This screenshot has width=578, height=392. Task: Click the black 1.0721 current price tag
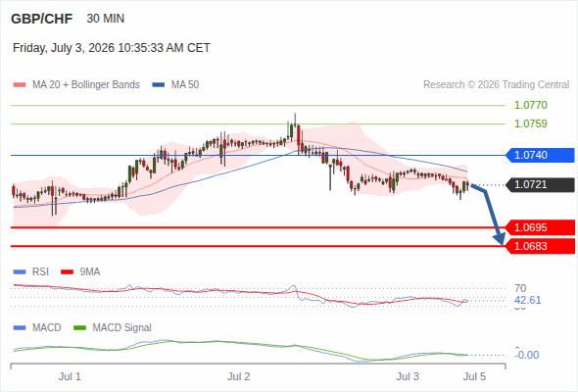540,185
